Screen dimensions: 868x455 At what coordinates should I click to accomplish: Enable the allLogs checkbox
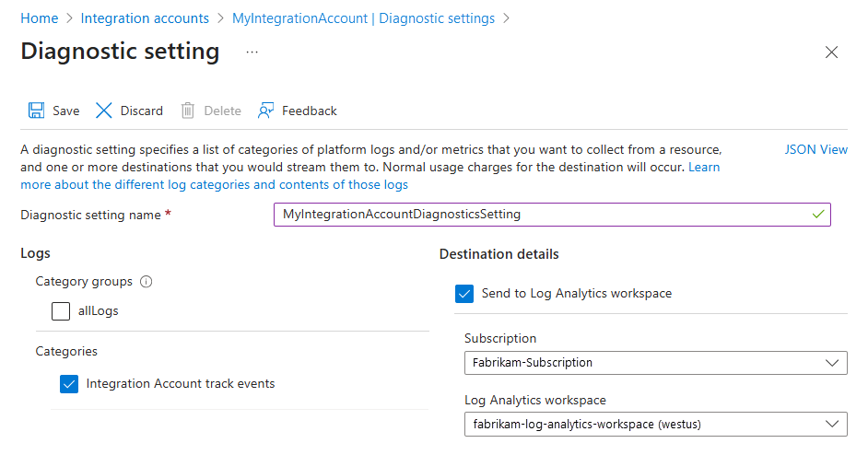(x=61, y=311)
